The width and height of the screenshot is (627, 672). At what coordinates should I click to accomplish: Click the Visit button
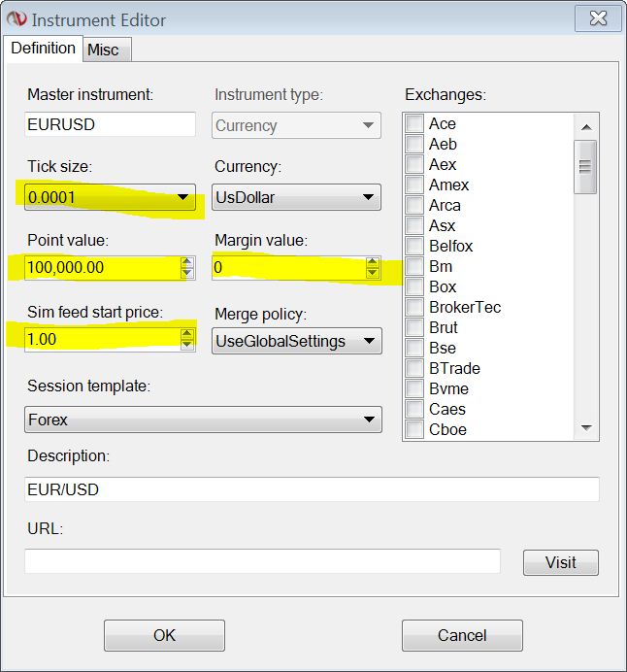coord(560,562)
